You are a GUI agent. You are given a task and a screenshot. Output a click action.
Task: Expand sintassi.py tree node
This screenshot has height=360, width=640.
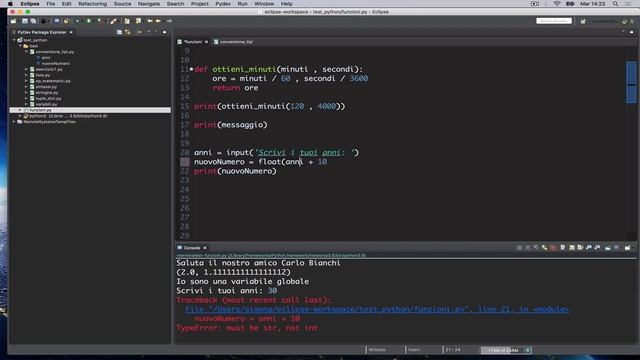click(27, 87)
